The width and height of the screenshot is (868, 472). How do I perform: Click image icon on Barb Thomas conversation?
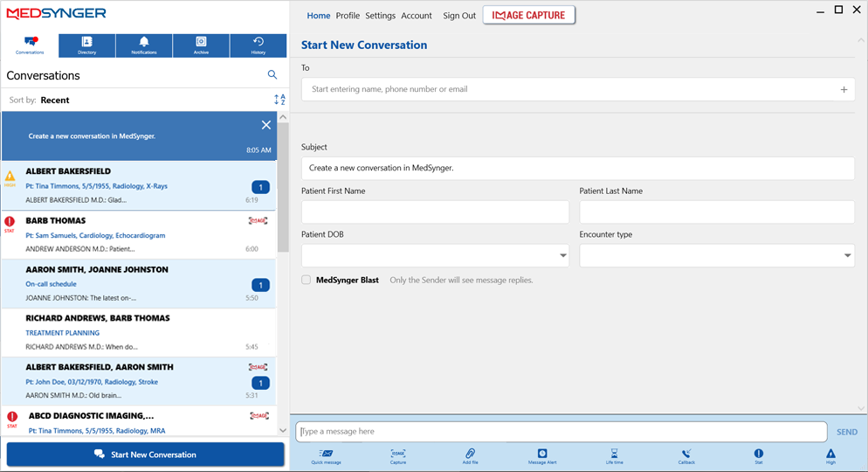pyautogui.click(x=258, y=220)
